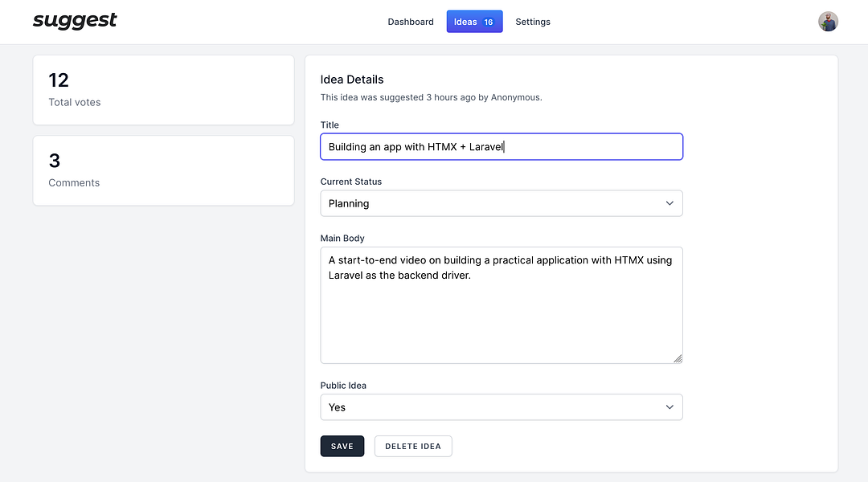Click the Delete Idea button
Screen dimensions: 868x482
413,446
